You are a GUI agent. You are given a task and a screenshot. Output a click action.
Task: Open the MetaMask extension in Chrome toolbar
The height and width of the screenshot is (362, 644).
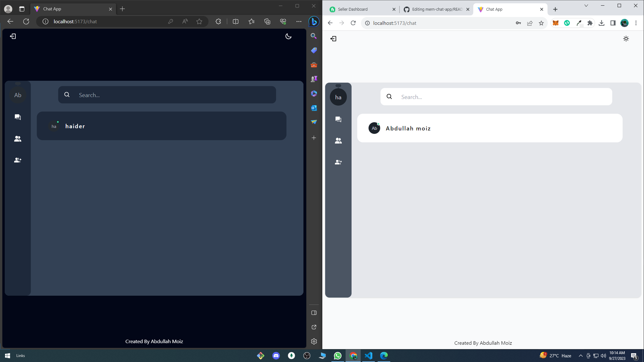click(x=555, y=23)
